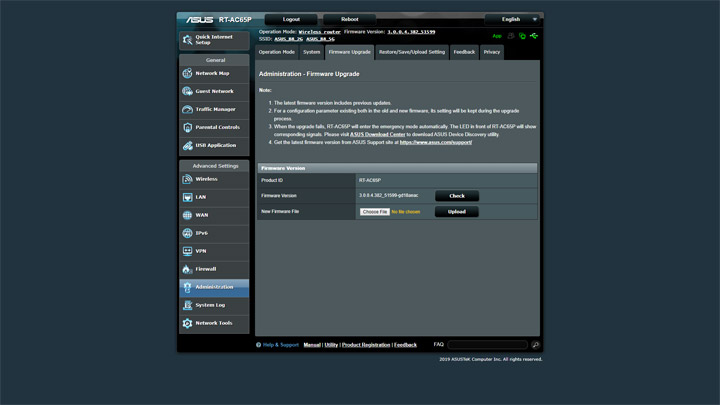The width and height of the screenshot is (720, 405).
Task: Open the Feedback link in footer
Action: tap(405, 345)
